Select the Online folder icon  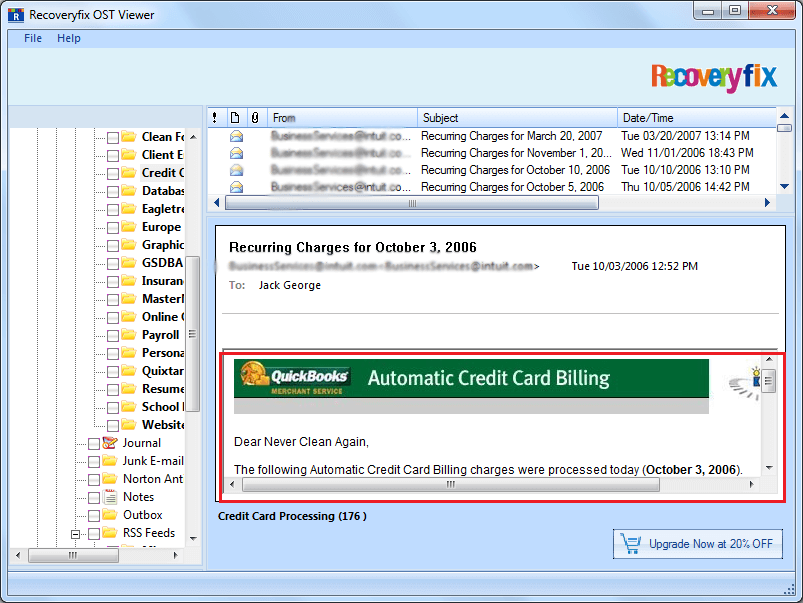[x=129, y=316]
